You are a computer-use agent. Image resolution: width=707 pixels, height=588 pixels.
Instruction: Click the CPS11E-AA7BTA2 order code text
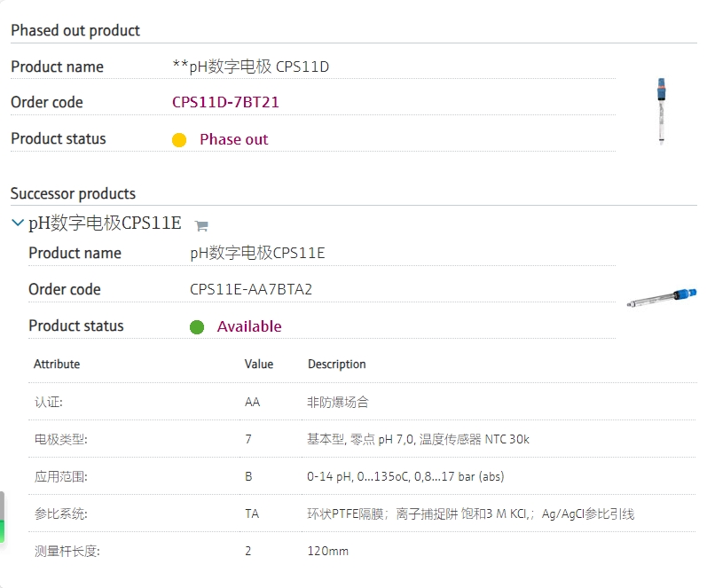[x=251, y=289]
